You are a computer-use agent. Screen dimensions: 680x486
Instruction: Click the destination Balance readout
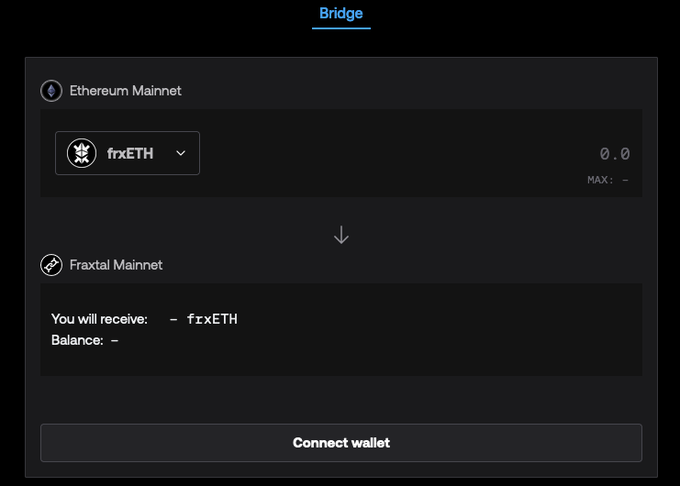pos(85,340)
